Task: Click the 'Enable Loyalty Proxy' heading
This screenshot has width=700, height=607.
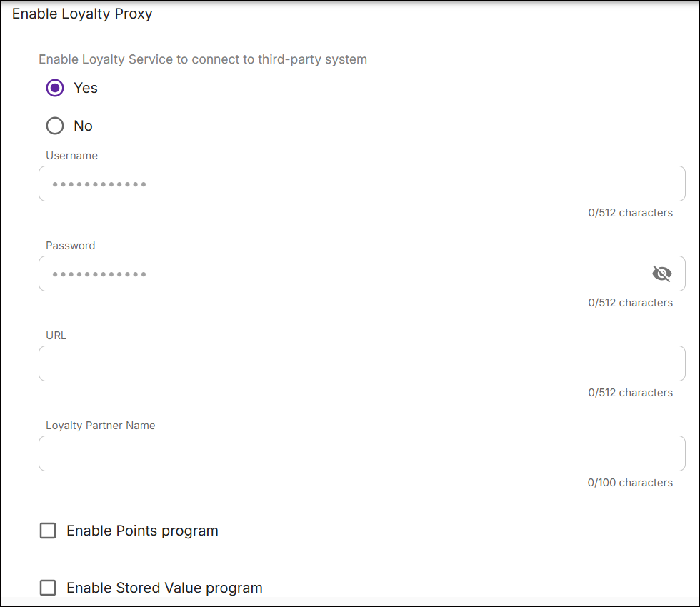Action: click(x=82, y=14)
